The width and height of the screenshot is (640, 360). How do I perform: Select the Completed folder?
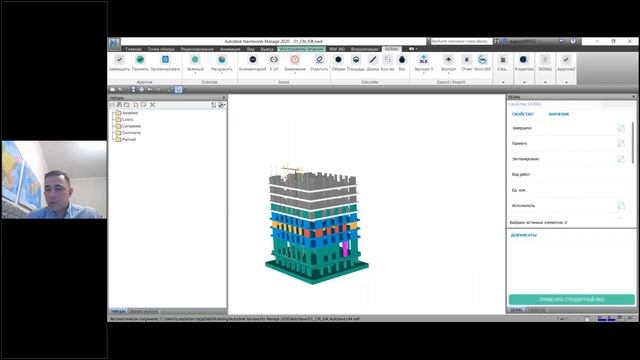131,126
